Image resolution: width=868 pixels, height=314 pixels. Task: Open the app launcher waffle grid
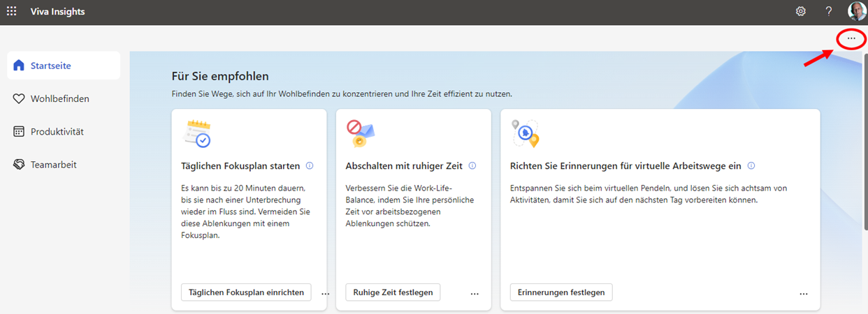coord(12,11)
